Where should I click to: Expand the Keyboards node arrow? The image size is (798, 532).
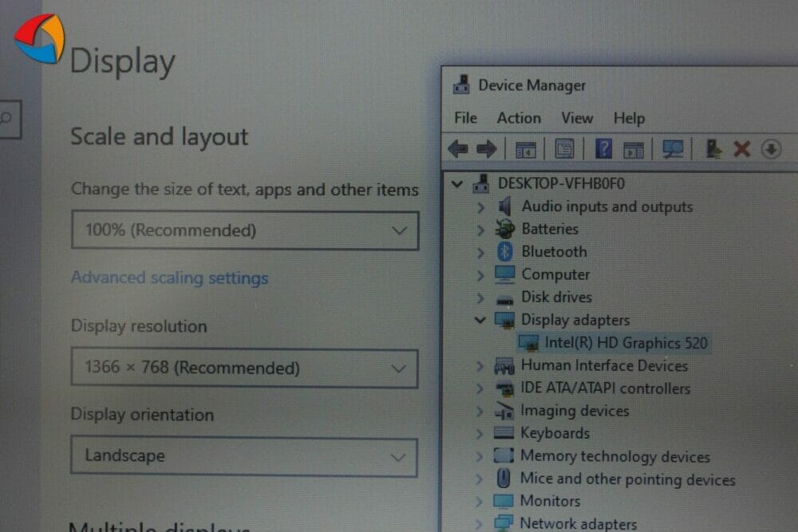[x=480, y=433]
